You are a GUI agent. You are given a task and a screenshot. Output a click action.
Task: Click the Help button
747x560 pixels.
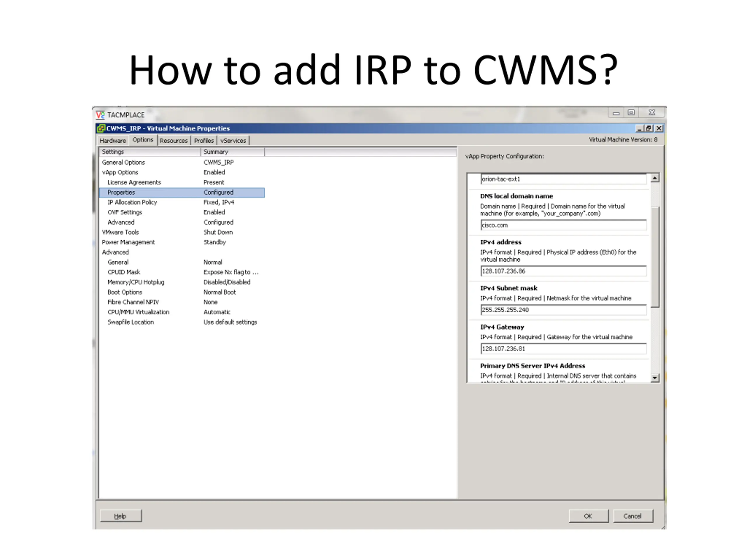[x=121, y=516]
